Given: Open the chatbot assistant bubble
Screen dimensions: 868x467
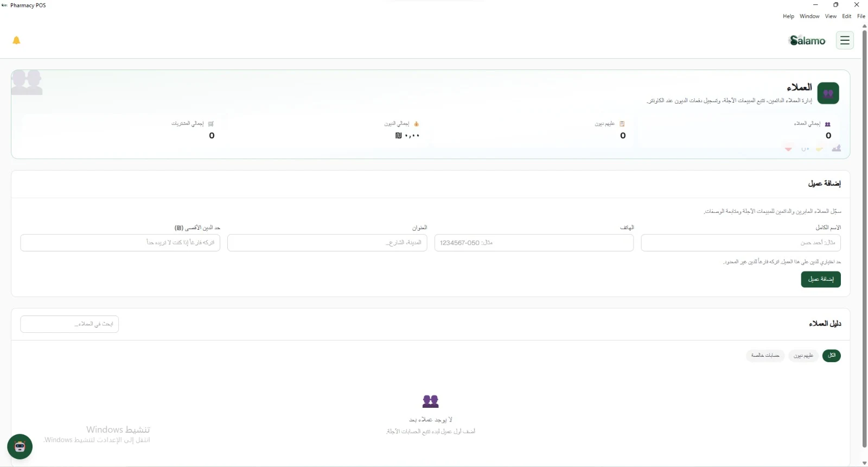Looking at the screenshot, I should click(x=20, y=446).
